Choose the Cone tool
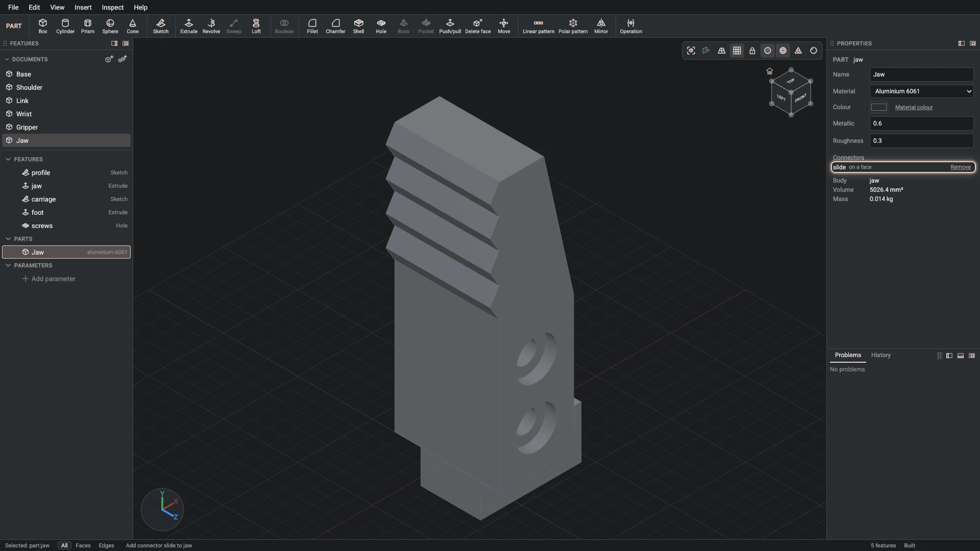 [x=133, y=26]
